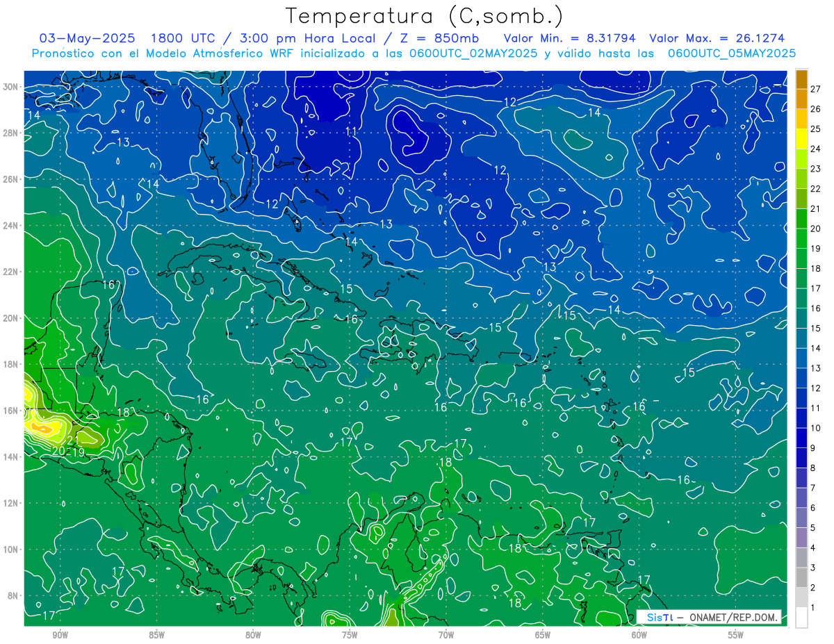Image resolution: width=834 pixels, height=644 pixels.
Task: Click the 'Valor Min. = 8.31794' readout
Action: pos(570,38)
